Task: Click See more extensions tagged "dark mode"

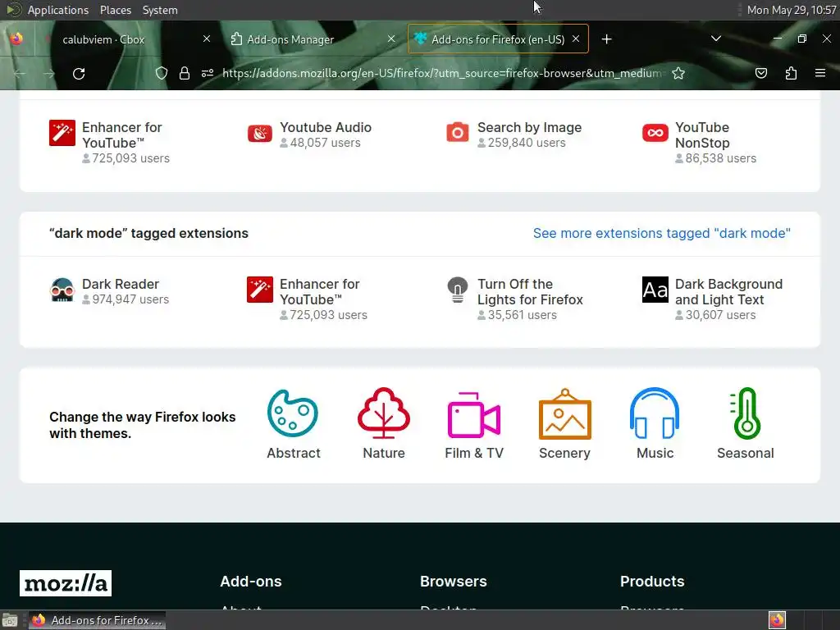Action: click(x=662, y=233)
